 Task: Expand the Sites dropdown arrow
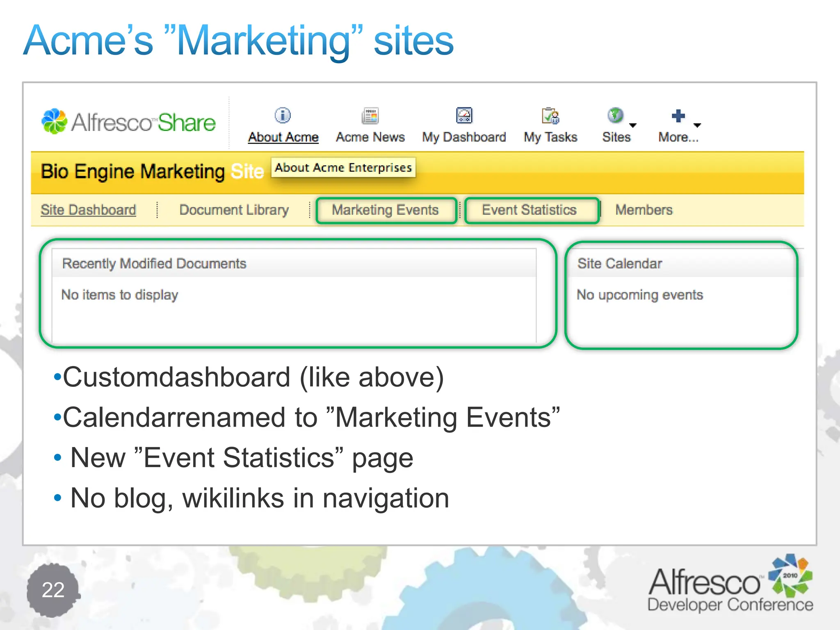[633, 125]
